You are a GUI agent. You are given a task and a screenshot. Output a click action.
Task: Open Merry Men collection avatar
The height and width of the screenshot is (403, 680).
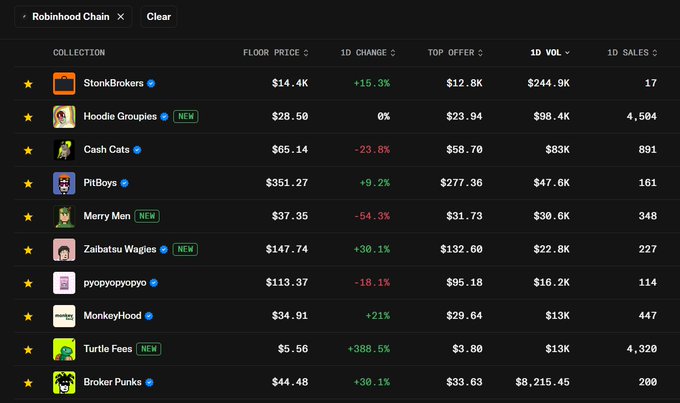64,216
